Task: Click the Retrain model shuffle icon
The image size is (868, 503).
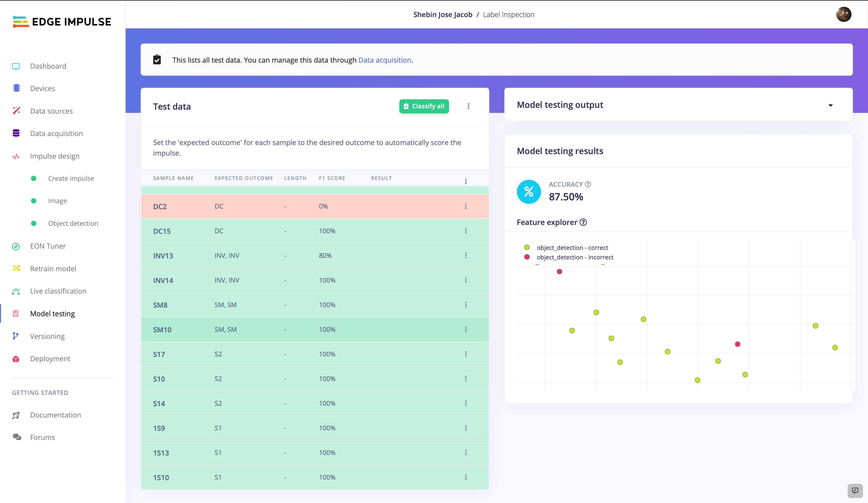Action: (x=16, y=268)
